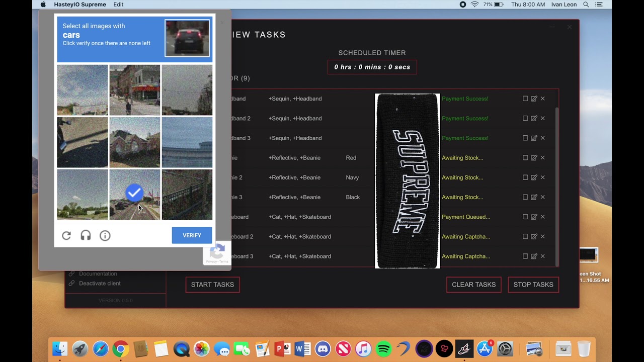The width and height of the screenshot is (644, 362).
Task: Edit the Red Beanie task
Action: click(x=534, y=157)
